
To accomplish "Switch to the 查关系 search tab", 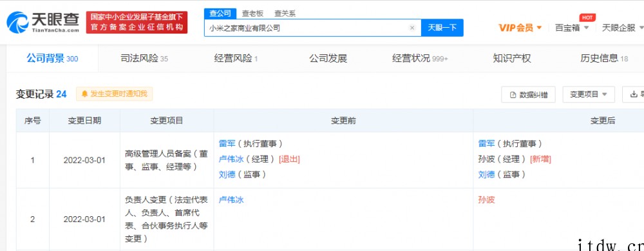I will [x=285, y=14].
